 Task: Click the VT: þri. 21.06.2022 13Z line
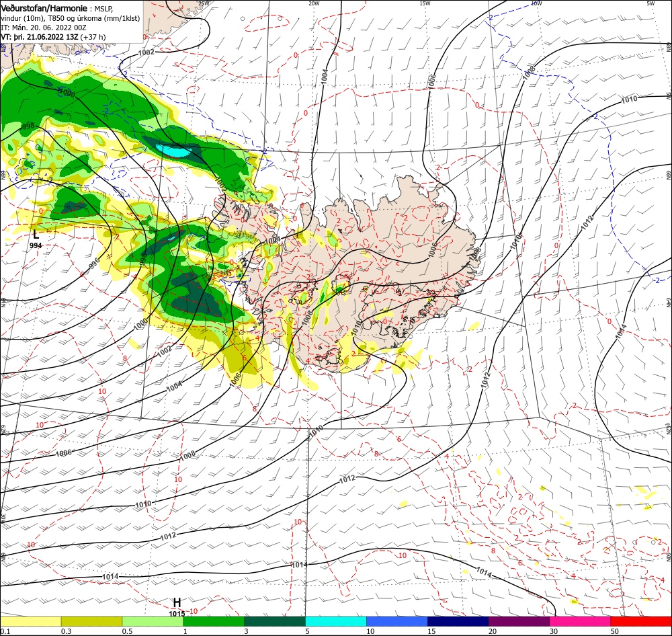(53, 37)
